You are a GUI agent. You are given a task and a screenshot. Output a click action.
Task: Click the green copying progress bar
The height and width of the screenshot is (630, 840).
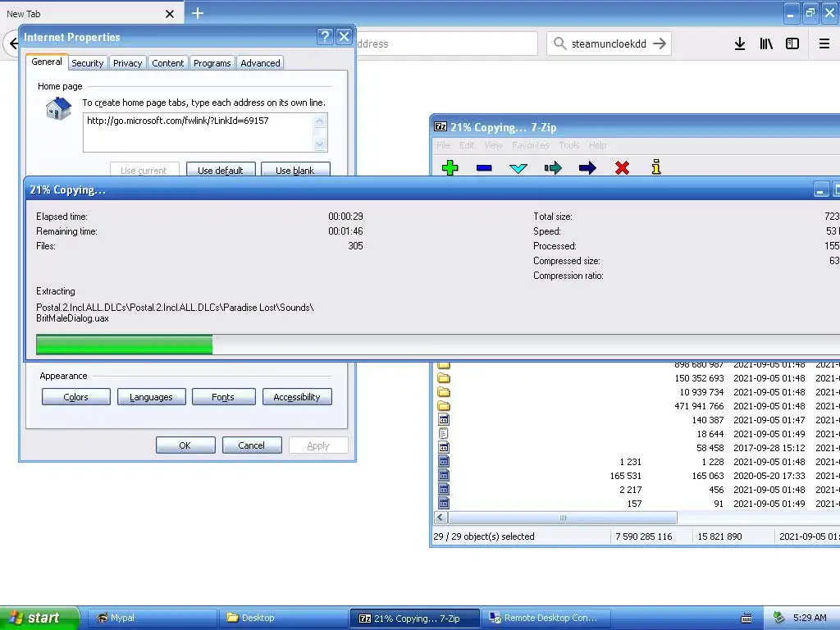click(x=125, y=345)
